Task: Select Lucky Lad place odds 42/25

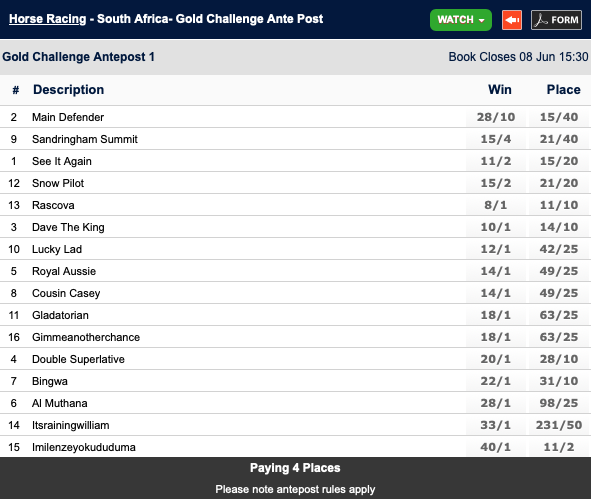Action: 559,249
